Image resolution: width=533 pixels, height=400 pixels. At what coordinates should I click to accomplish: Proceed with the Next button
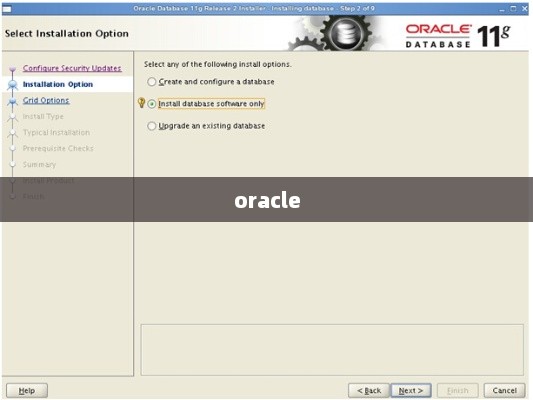[411, 390]
